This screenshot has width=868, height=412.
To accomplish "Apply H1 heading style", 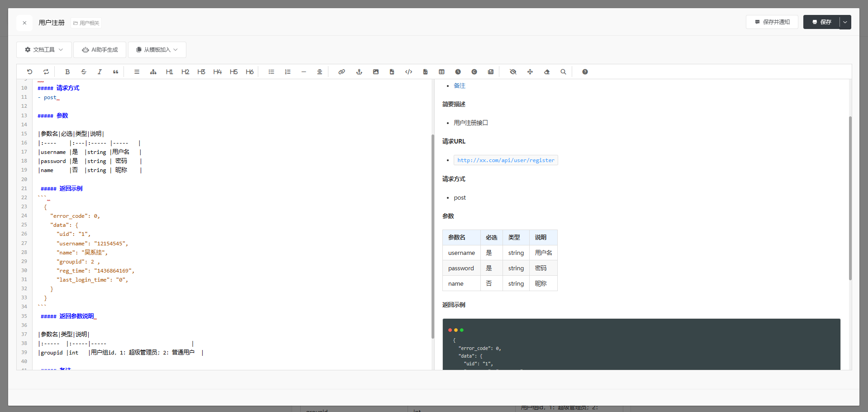I will 169,72.
